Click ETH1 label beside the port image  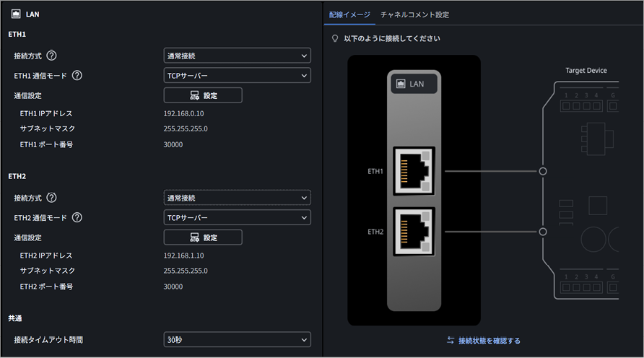(375, 171)
